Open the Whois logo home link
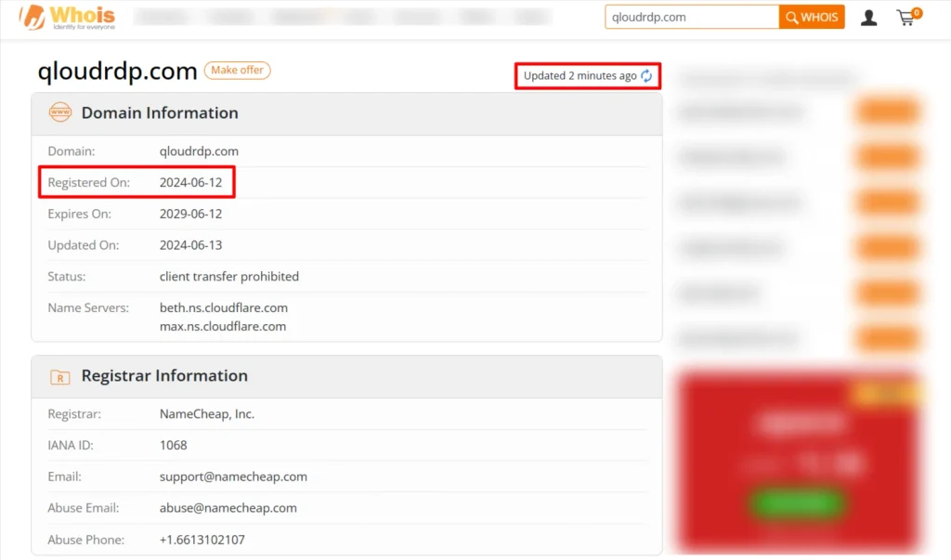Screen dimensions: 951x560 point(67,17)
